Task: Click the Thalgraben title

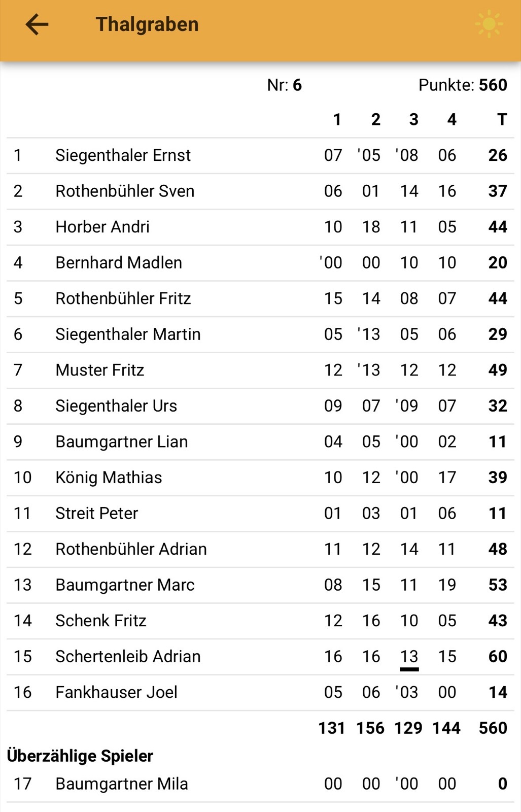Action: [147, 24]
